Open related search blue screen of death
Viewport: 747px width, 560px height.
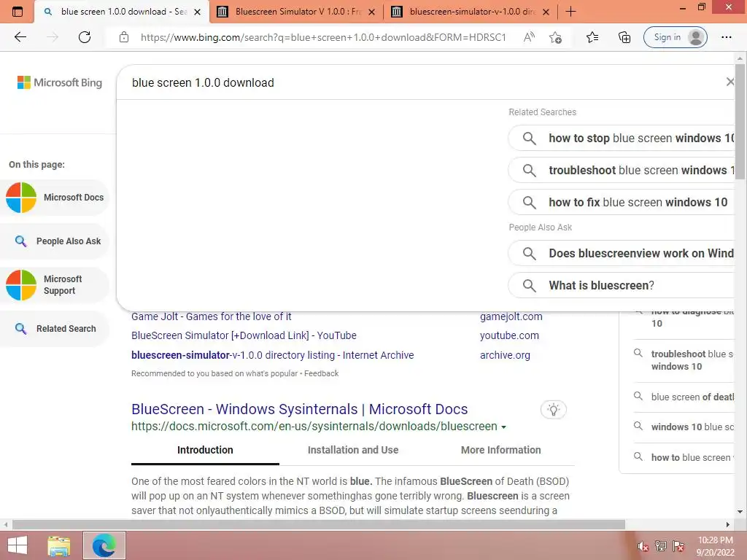(692, 397)
